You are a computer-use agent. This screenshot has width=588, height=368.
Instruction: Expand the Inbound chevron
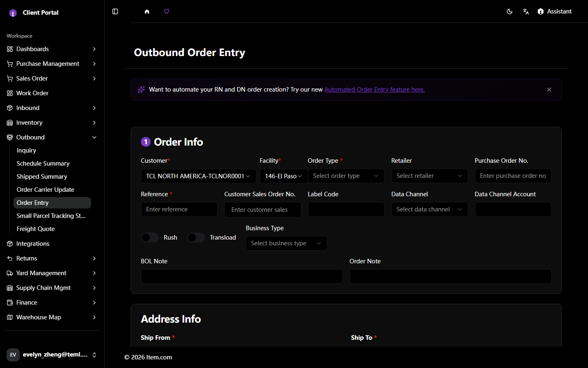(94, 108)
